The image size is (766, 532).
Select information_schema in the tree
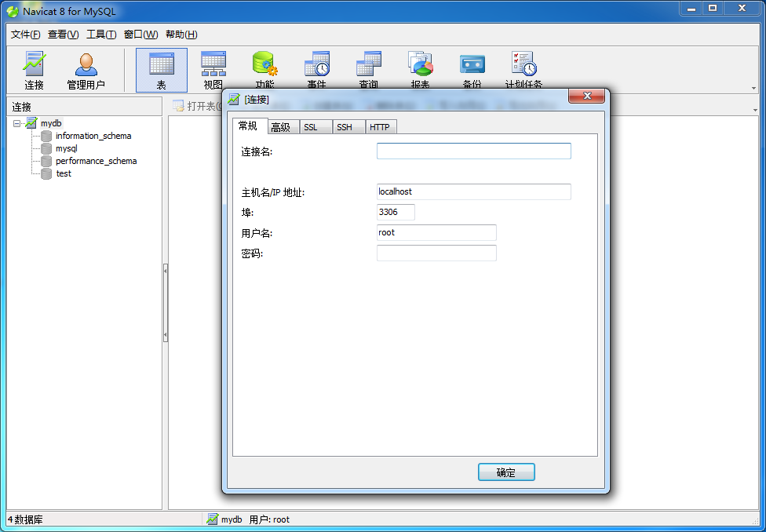pos(93,136)
